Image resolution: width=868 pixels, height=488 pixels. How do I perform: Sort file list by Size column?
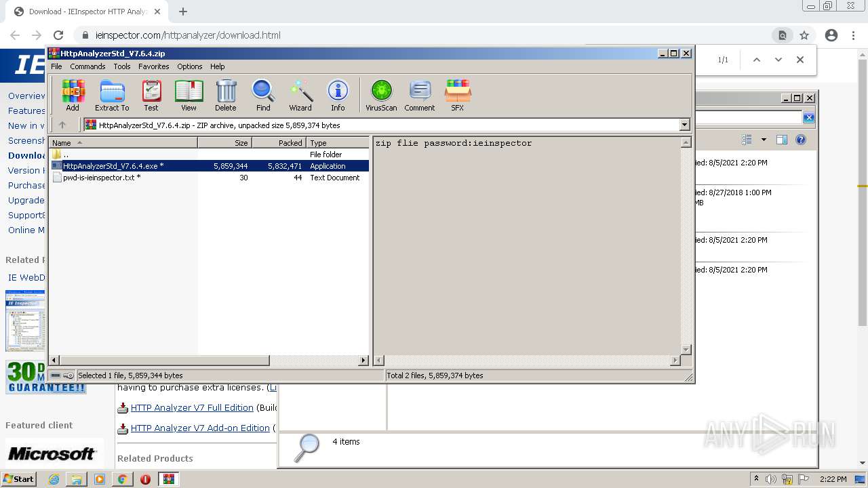tap(224, 143)
